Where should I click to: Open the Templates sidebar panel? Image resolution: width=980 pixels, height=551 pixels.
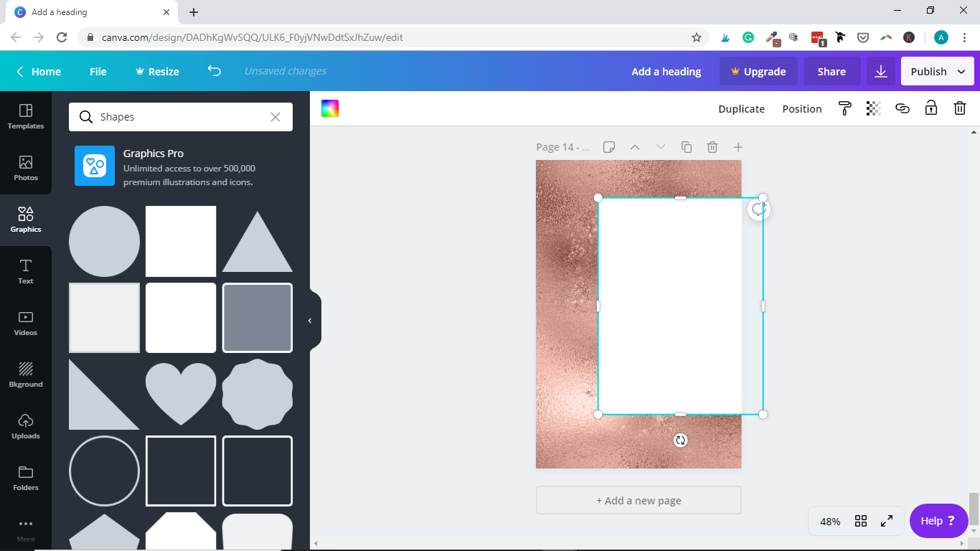[x=26, y=117]
